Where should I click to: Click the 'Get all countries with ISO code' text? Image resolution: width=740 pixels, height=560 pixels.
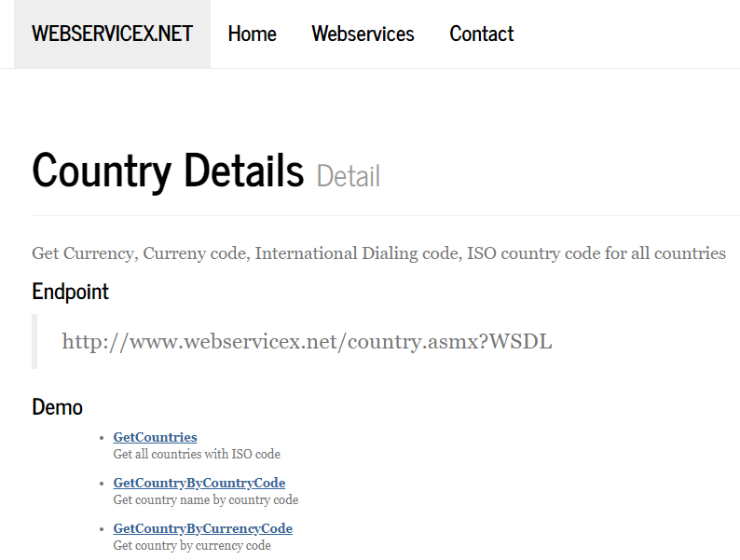[197, 454]
